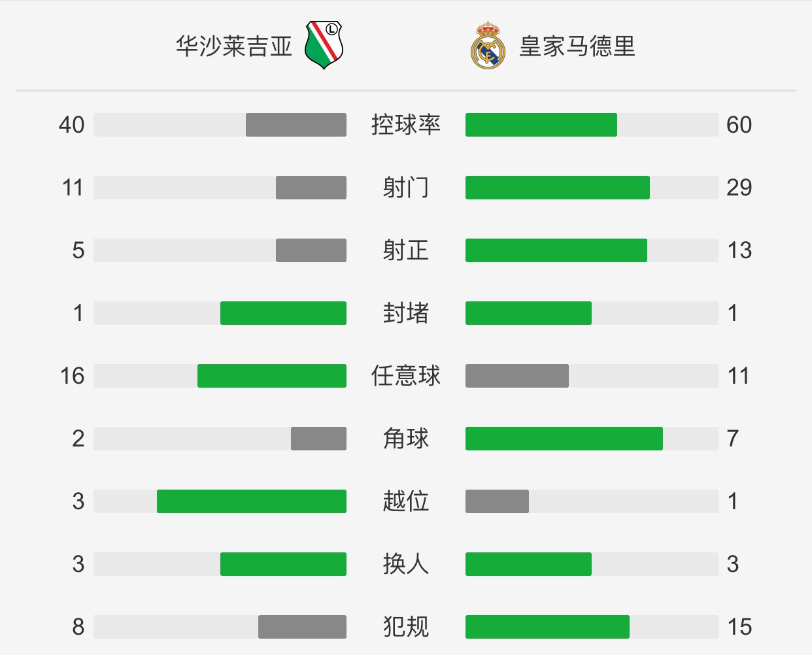
Task: Click the Real Madrid club crest icon
Action: (x=488, y=46)
